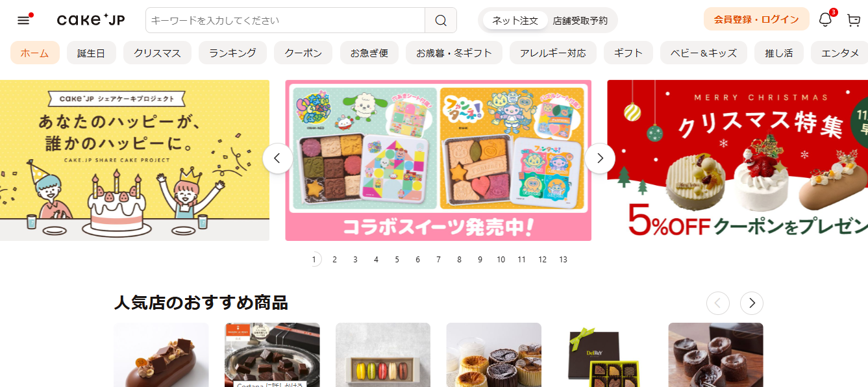Show next recommended products with right chevron
868x387 pixels.
pos(752,303)
